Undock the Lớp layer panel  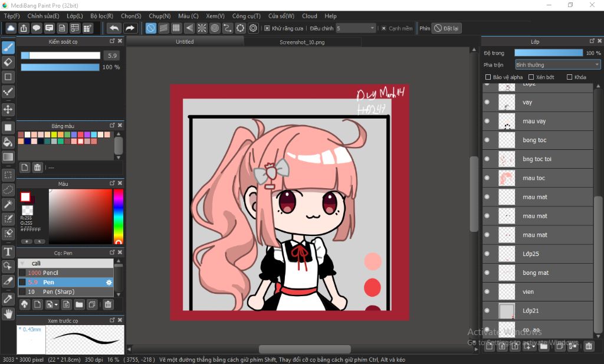592,41
